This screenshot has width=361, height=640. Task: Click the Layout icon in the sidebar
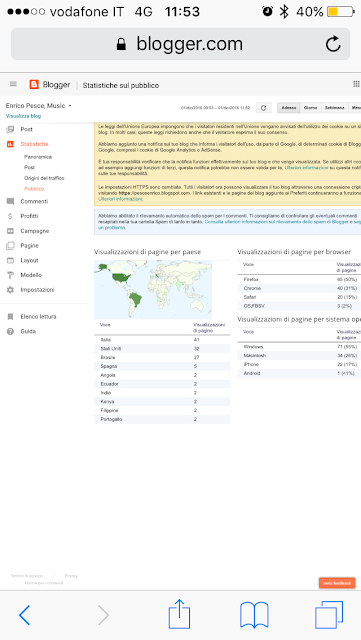10,260
